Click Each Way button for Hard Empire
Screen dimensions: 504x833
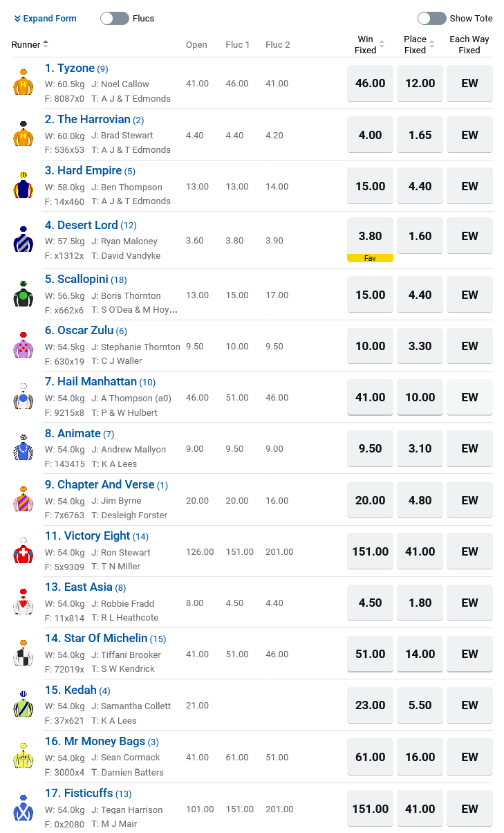[469, 186]
